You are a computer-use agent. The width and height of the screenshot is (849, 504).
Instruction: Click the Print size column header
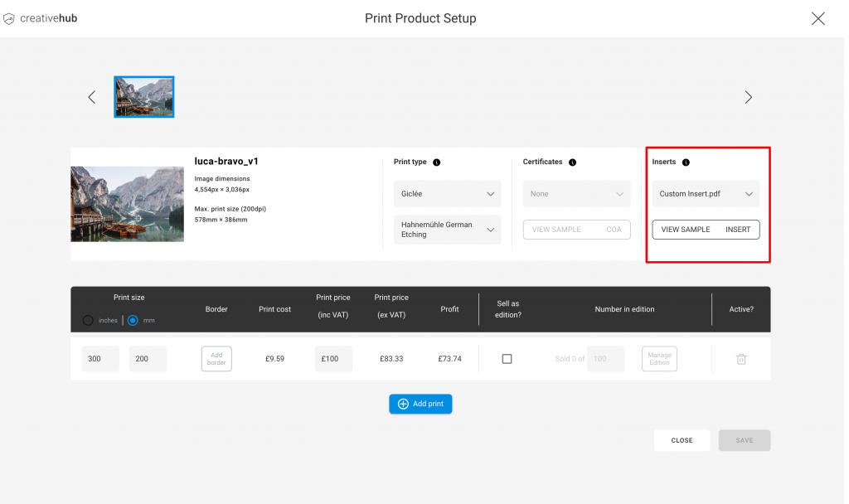[129, 298]
